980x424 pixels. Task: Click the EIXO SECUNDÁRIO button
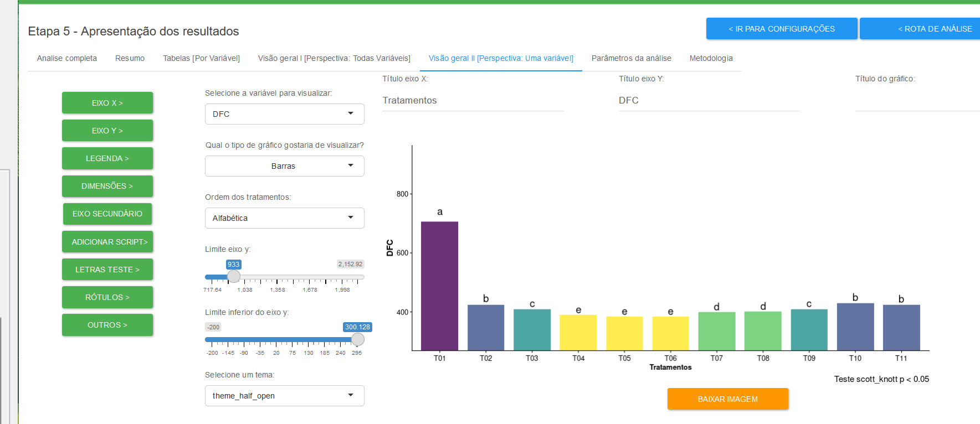[107, 214]
